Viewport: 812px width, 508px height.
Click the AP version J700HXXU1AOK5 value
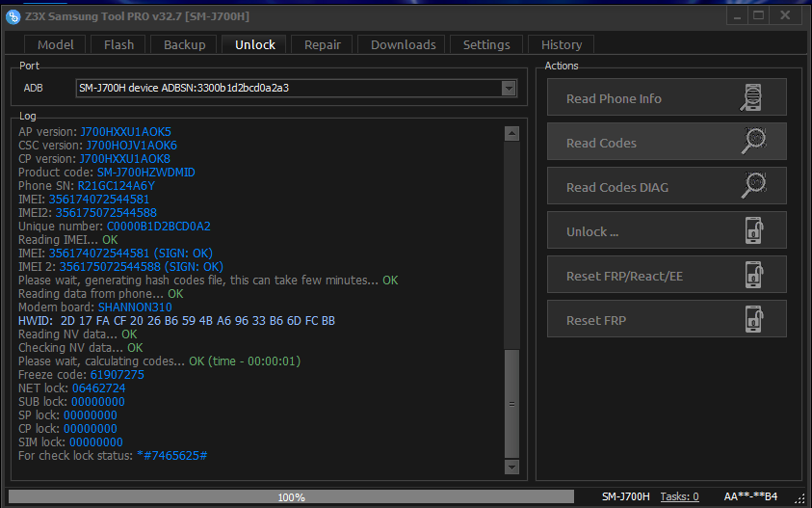[x=125, y=132]
